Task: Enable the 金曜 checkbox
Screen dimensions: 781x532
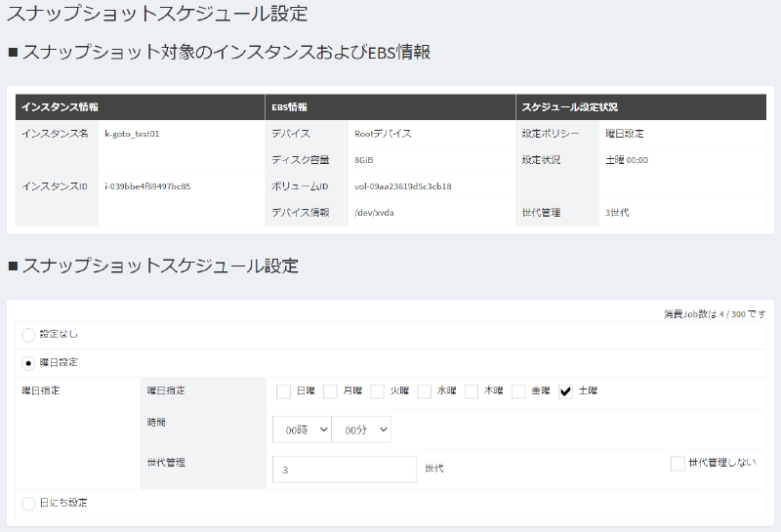Action: click(519, 391)
